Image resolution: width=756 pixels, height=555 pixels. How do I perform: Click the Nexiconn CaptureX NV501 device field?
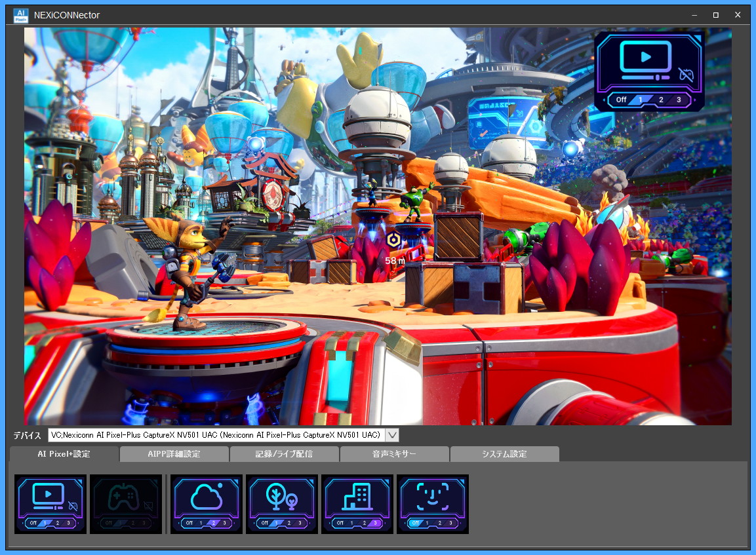tap(217, 435)
